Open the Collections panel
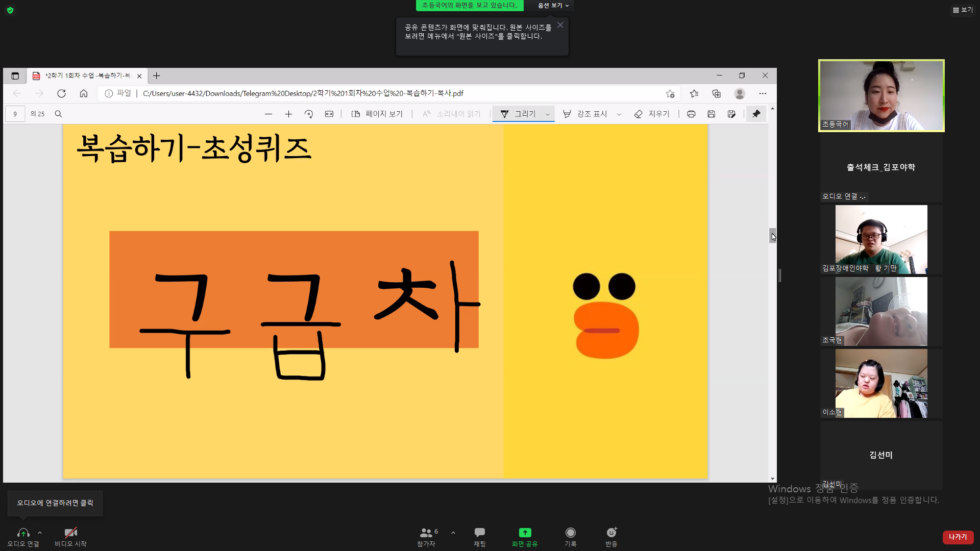Image resolution: width=980 pixels, height=551 pixels. point(717,93)
